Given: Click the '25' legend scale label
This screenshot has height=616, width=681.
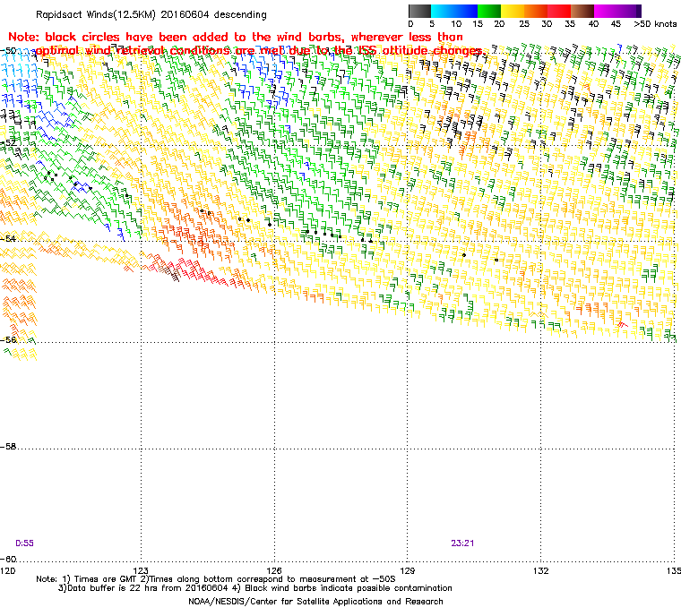Looking at the screenshot, I should [x=525, y=24].
